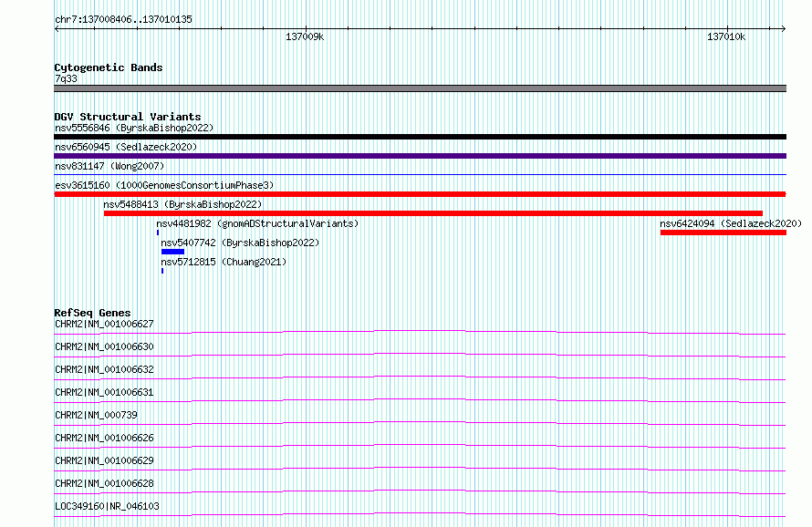
Task: Open CHRM2|NM_001006628 transcript label
Action: tap(104, 483)
